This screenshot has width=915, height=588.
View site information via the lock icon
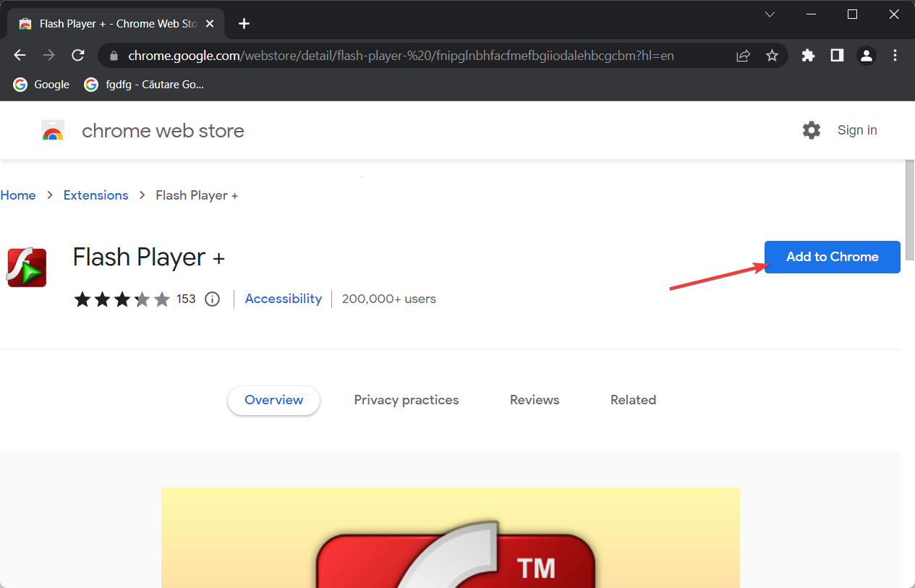[x=113, y=56]
